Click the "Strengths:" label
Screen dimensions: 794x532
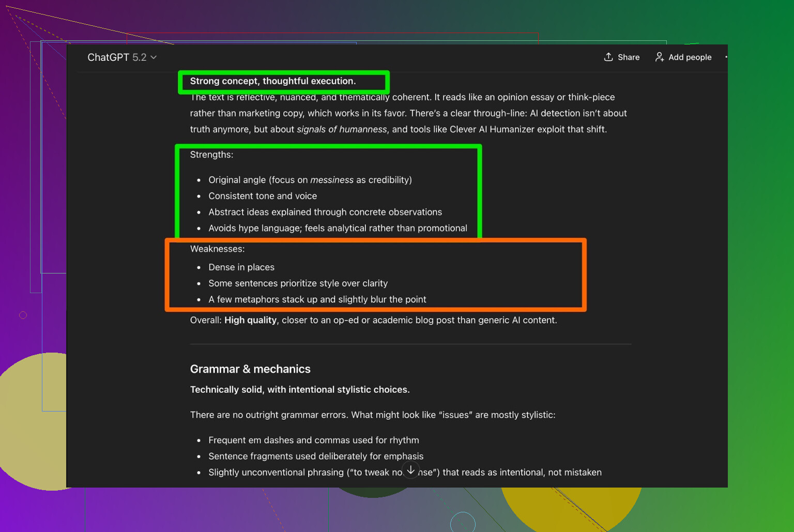(x=211, y=155)
